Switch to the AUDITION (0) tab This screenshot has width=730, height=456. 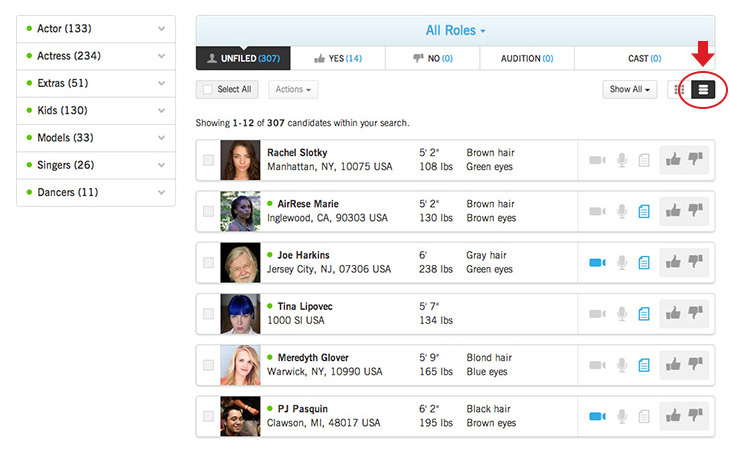point(527,58)
